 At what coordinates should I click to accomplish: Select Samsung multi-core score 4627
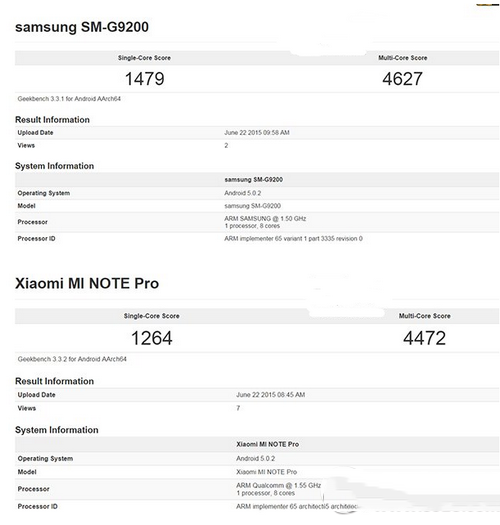pyautogui.click(x=402, y=79)
